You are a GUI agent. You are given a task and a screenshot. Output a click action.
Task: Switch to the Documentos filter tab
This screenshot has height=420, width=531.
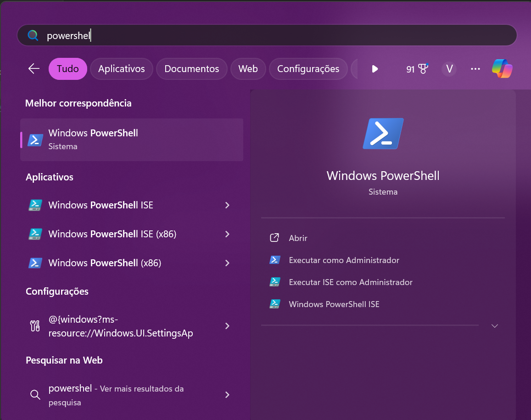click(192, 69)
